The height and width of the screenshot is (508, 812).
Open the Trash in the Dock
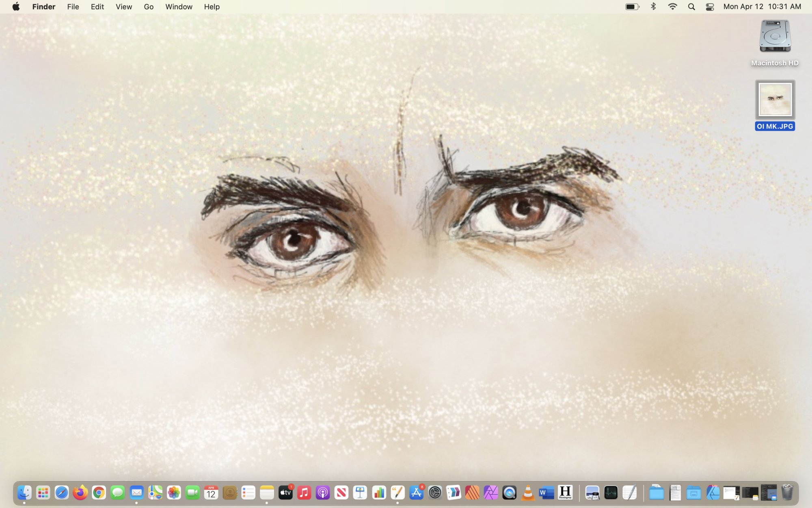787,493
